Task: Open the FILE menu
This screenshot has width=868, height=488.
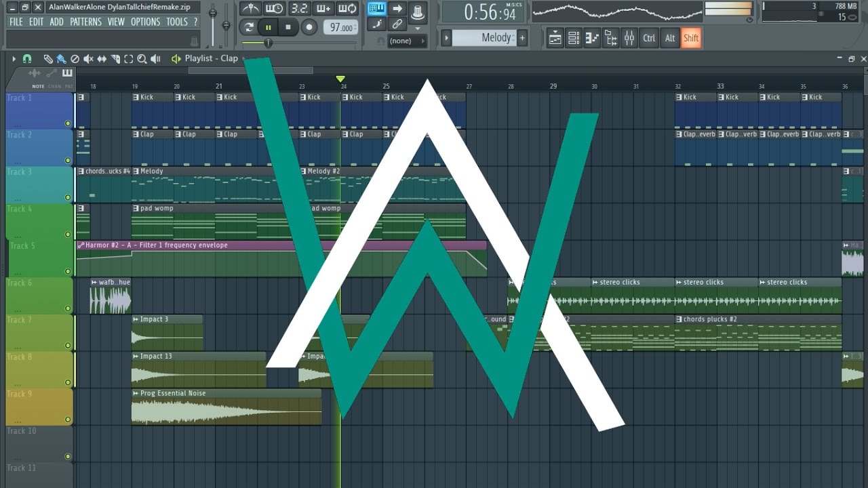Action: click(x=16, y=22)
